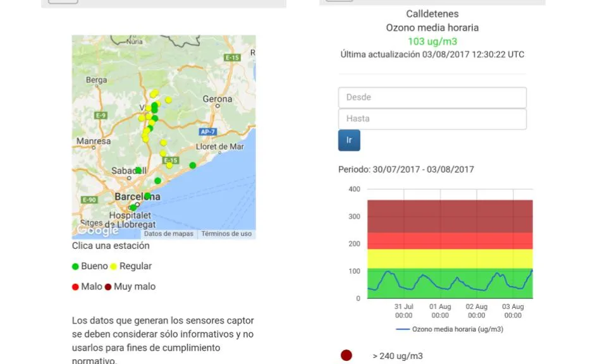
Task: Click the AP-7 highway badge on map
Action: click(x=207, y=132)
